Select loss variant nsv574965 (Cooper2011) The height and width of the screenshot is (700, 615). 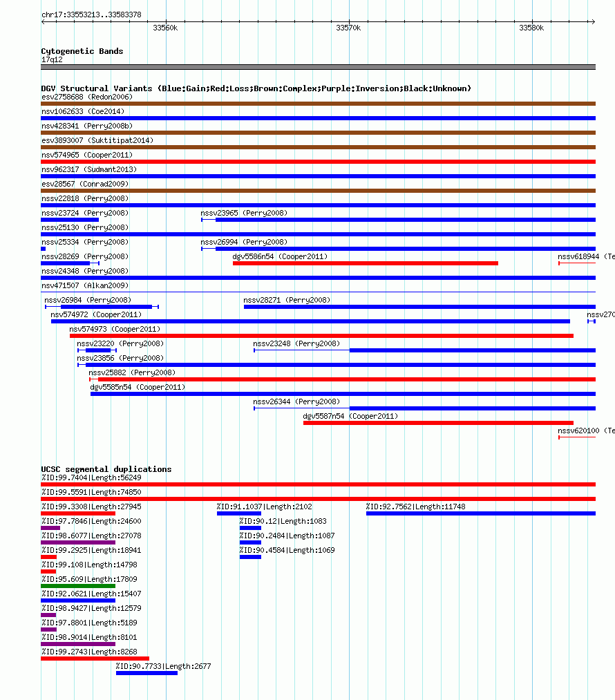[319, 162]
